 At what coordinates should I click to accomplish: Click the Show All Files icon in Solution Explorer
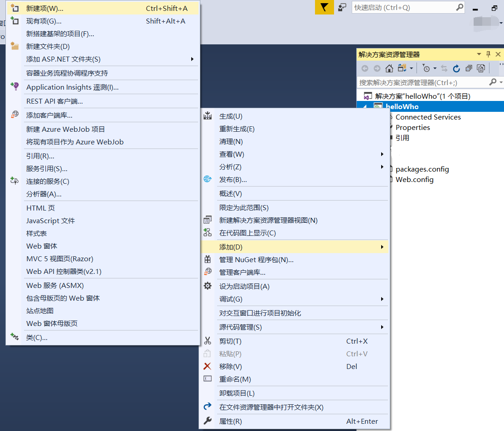pyautogui.click(x=481, y=68)
